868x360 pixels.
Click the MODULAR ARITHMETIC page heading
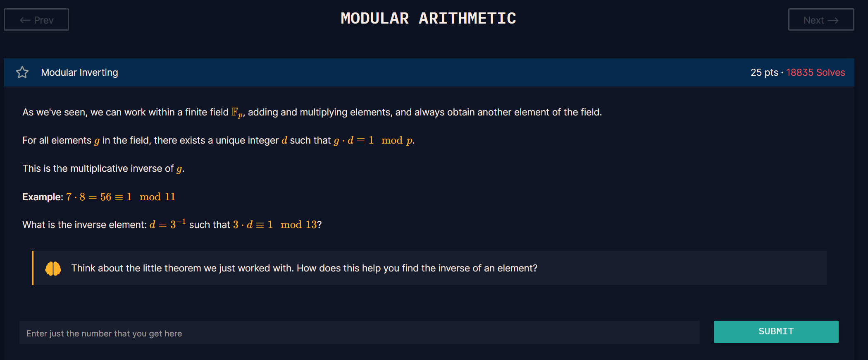click(428, 19)
